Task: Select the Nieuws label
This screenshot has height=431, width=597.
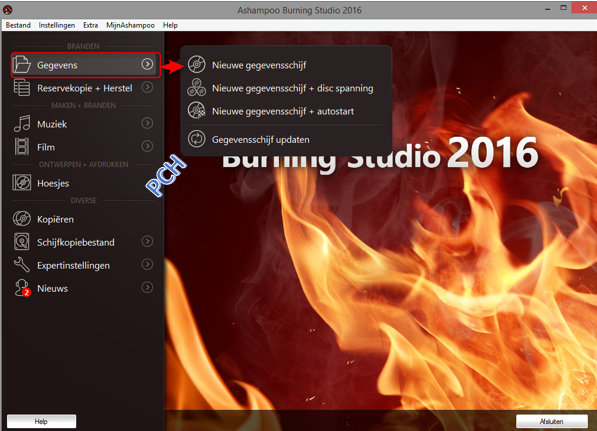Action: coord(52,289)
